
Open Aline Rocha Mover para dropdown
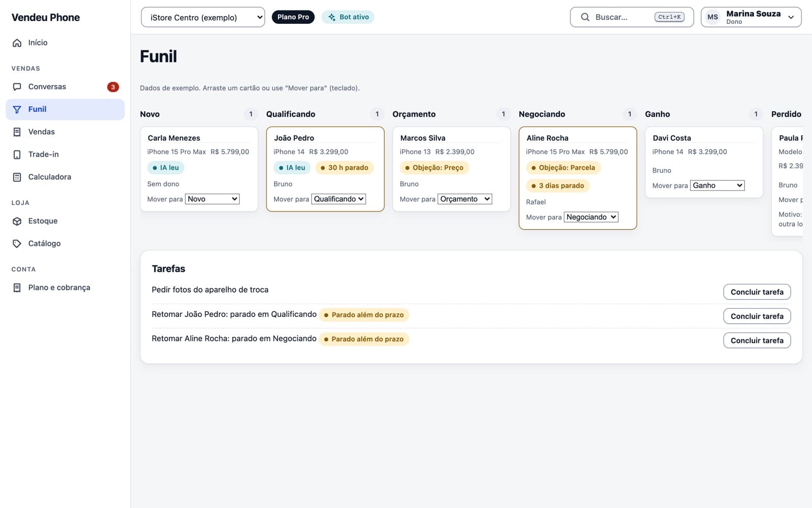click(x=591, y=217)
